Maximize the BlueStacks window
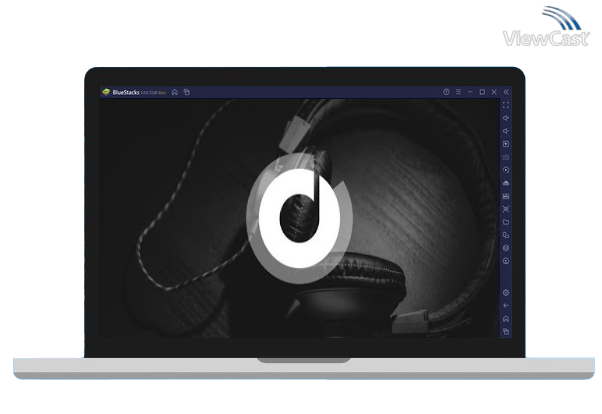602x414 pixels. [482, 92]
